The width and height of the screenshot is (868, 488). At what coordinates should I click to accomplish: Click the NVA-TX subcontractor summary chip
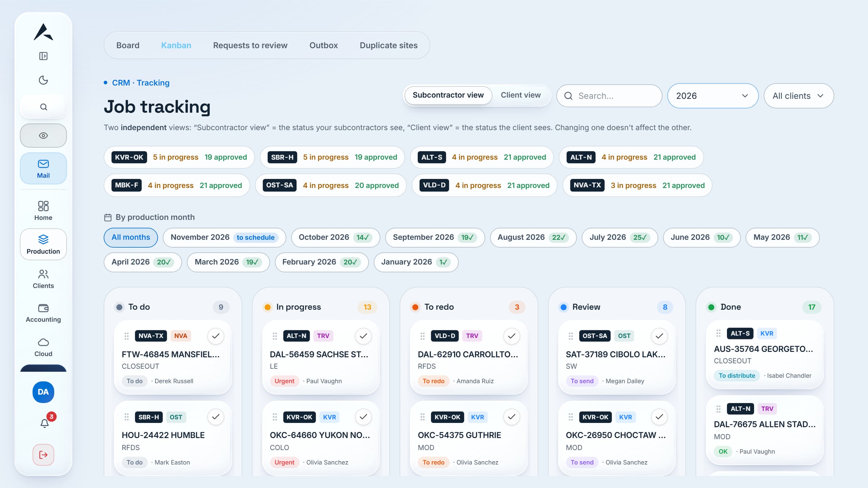[637, 185]
